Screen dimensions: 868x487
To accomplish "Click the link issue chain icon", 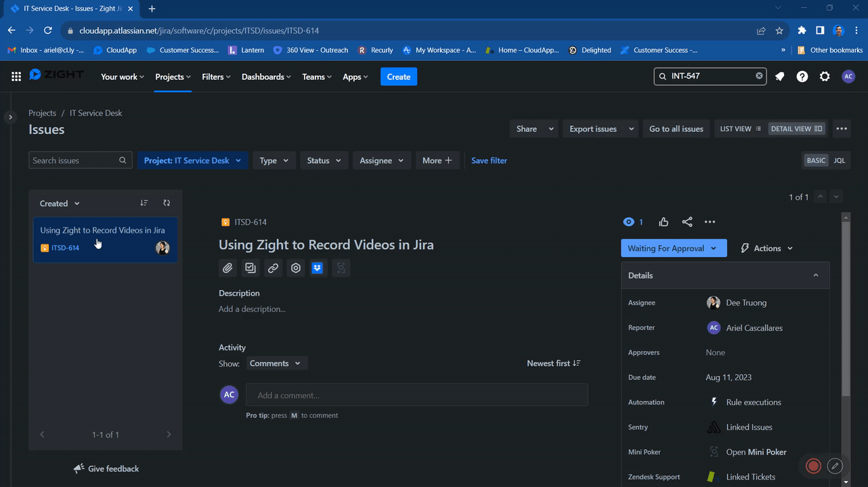I will 273,268.
